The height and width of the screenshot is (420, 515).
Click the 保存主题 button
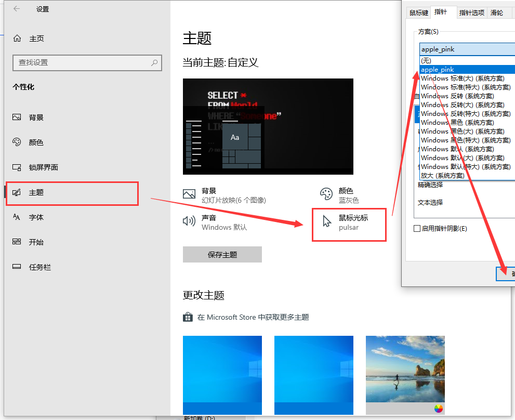[x=222, y=255]
